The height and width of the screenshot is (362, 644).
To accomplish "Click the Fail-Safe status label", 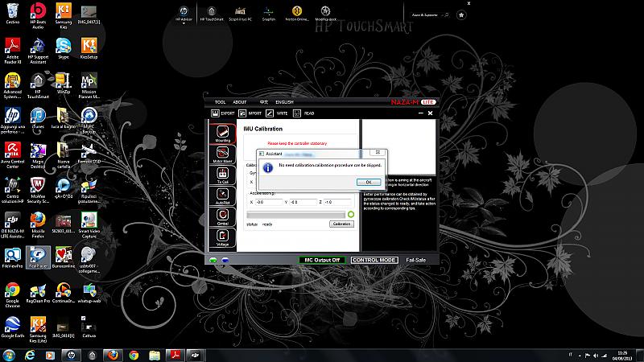I will [x=415, y=260].
